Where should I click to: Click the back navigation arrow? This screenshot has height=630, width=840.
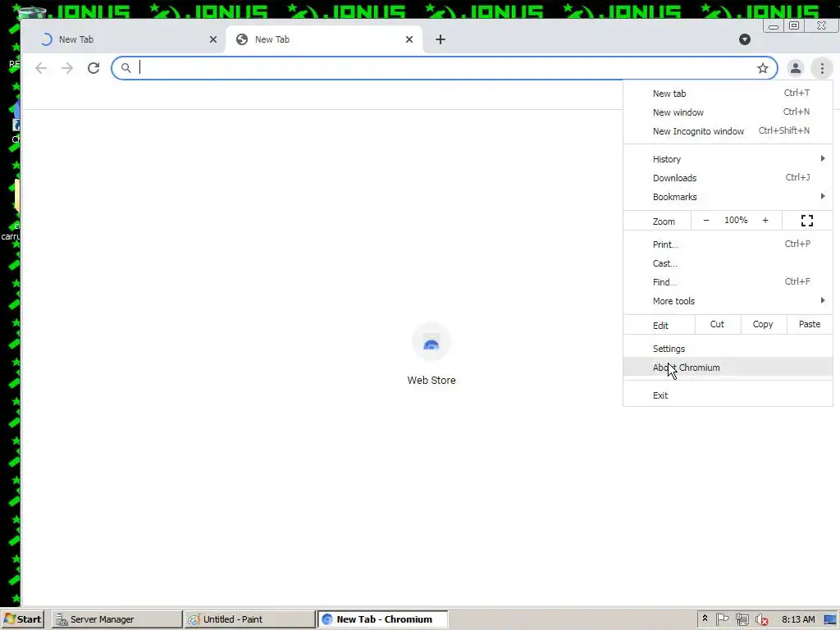tap(41, 68)
